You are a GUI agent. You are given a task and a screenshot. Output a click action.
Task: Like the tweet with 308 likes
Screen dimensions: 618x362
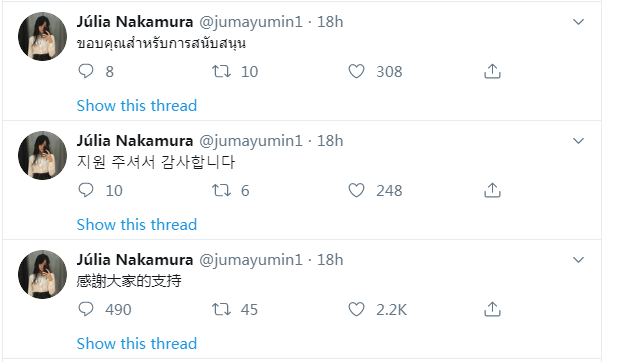click(356, 71)
